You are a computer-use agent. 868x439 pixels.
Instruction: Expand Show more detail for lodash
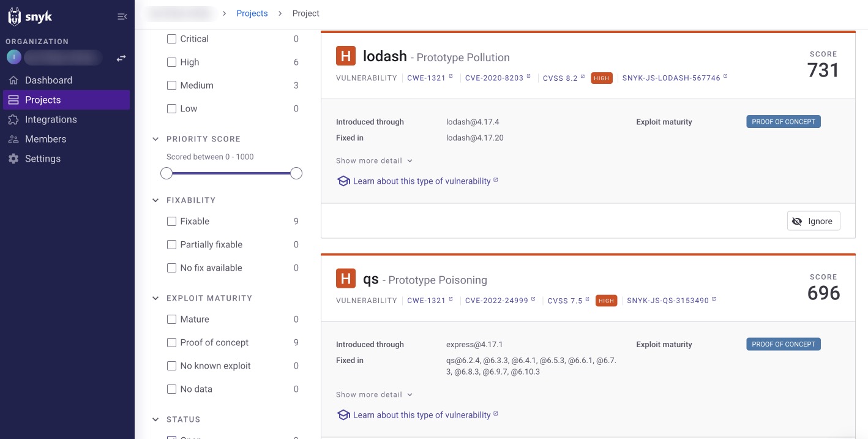point(375,160)
